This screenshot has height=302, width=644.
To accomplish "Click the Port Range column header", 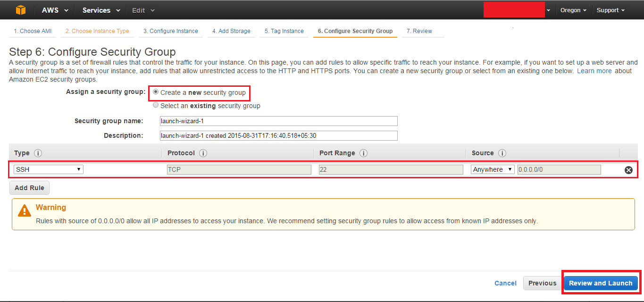I will [337, 153].
